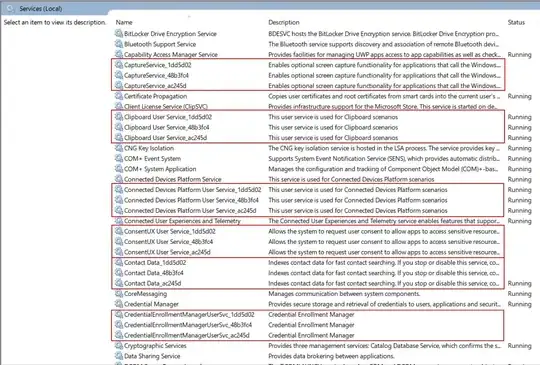This screenshot has width=540, height=365.
Task: Sort by the Status column header
Action: pyautogui.click(x=516, y=22)
